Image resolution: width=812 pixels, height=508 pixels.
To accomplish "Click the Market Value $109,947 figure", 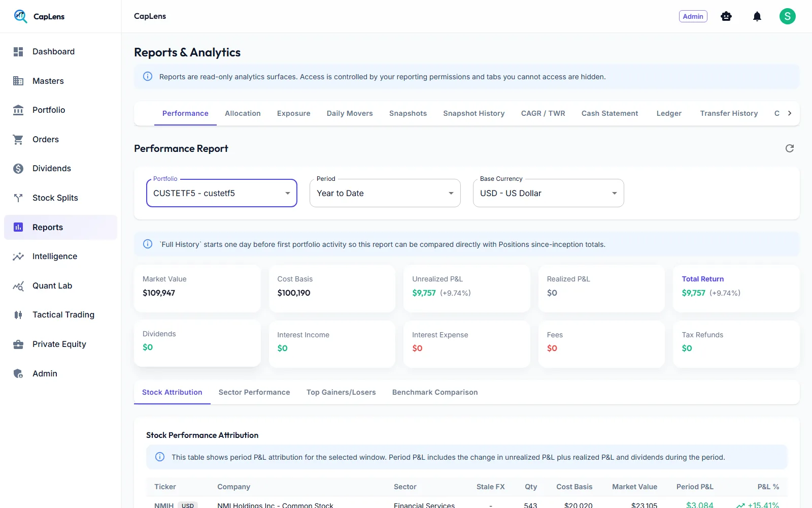I will (159, 293).
